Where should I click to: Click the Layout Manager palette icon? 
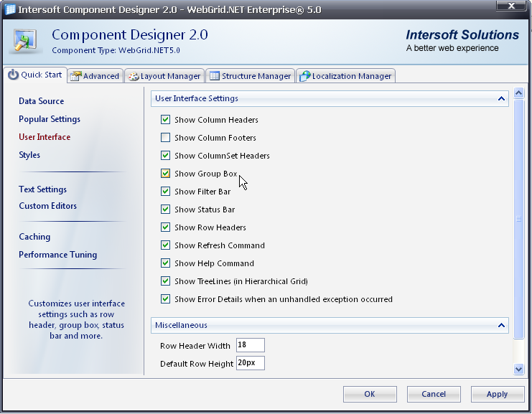point(134,77)
